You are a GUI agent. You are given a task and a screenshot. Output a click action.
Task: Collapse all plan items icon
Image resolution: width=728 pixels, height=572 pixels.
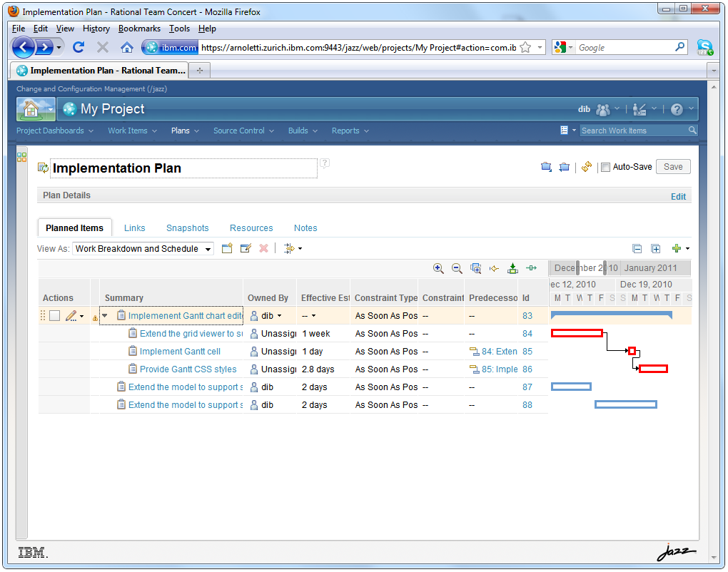pyautogui.click(x=637, y=249)
